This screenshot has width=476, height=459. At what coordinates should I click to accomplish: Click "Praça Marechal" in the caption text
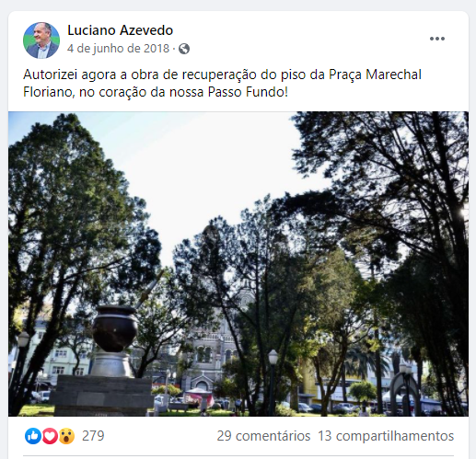pyautogui.click(x=375, y=75)
